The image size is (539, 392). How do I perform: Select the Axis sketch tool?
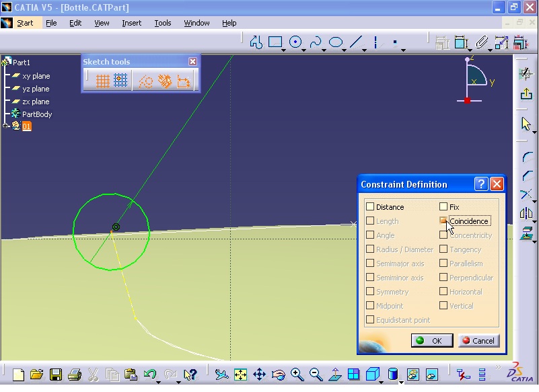point(375,42)
